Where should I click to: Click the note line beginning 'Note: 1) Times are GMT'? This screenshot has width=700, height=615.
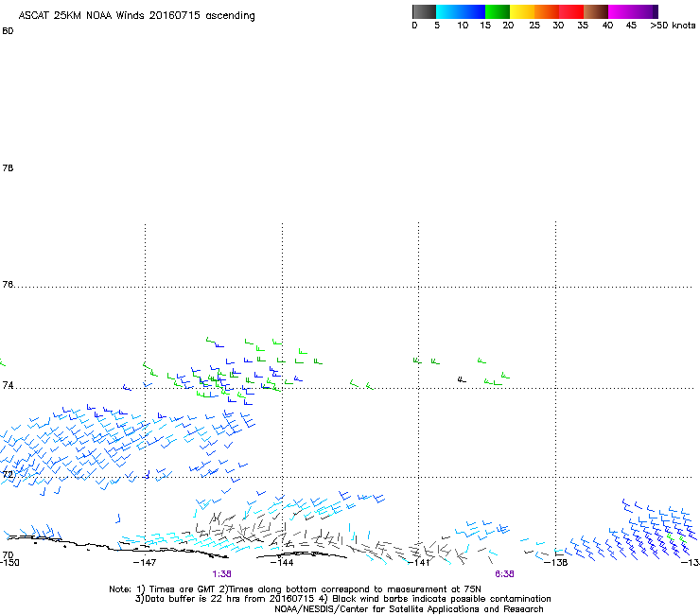(295, 589)
